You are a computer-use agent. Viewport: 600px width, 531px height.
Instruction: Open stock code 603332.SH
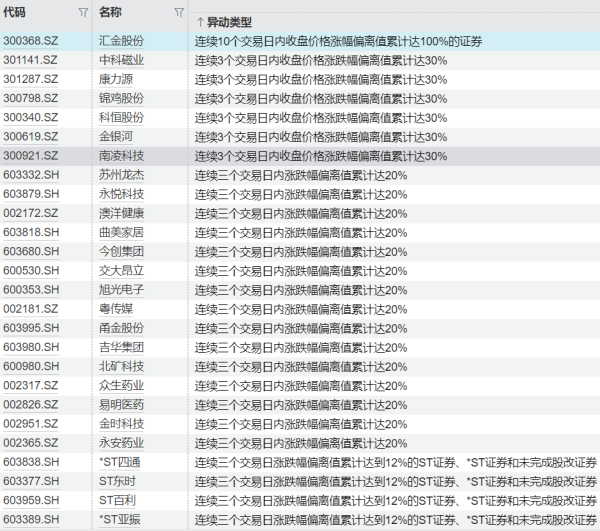tap(31, 175)
